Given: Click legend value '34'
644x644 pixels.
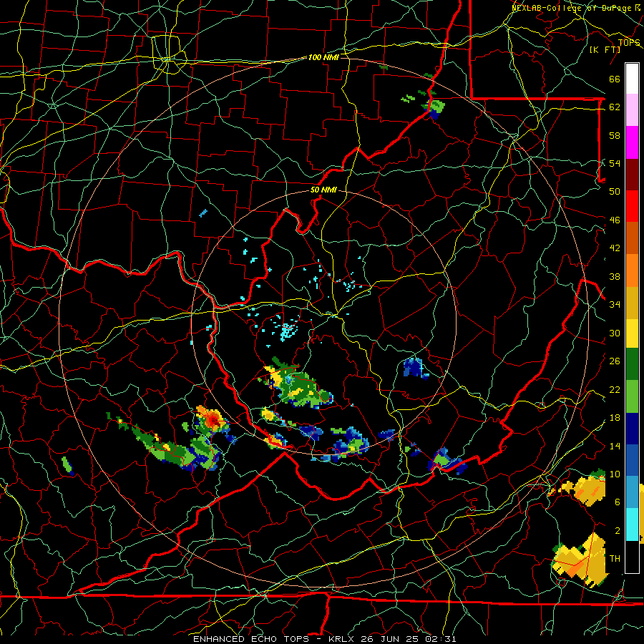Looking at the screenshot, I should [615, 305].
